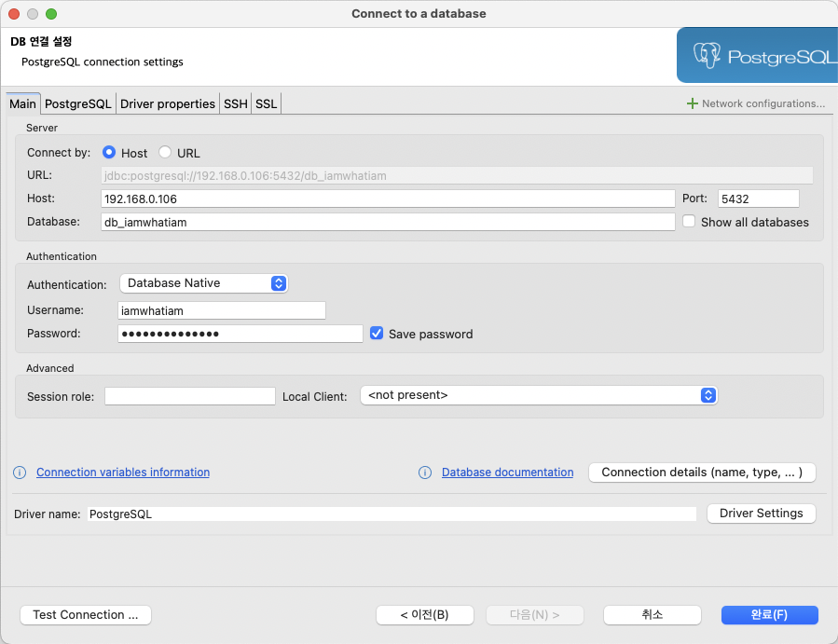Focus the Host input field
The height and width of the screenshot is (644, 838).
point(388,199)
